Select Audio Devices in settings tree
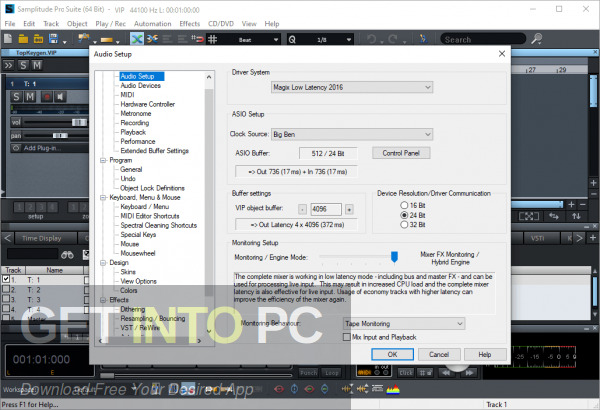Viewport: 600px width, 410px height. coord(140,86)
